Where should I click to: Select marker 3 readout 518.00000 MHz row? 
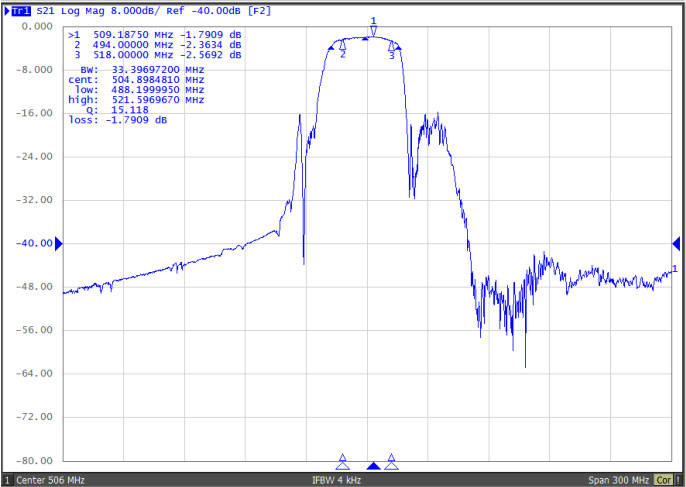tap(155, 56)
